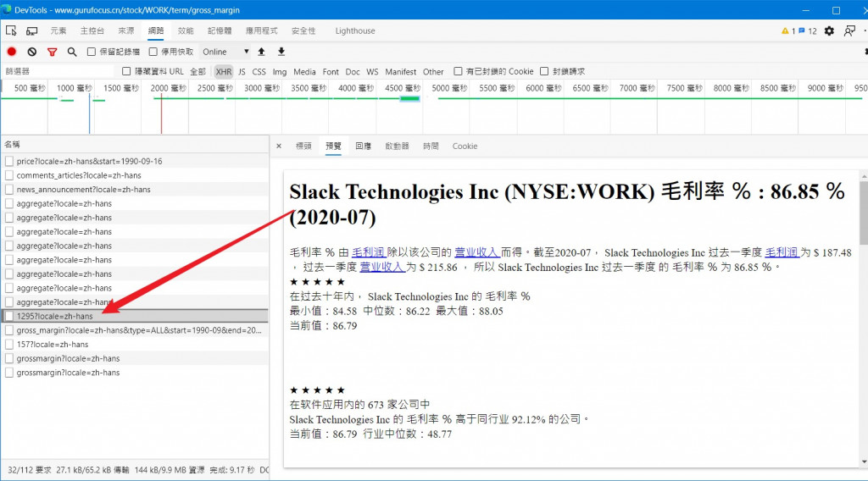The image size is (868, 481).
Task: Check the box beside news_announcement?locale=zh-hans
Action: (x=9, y=190)
